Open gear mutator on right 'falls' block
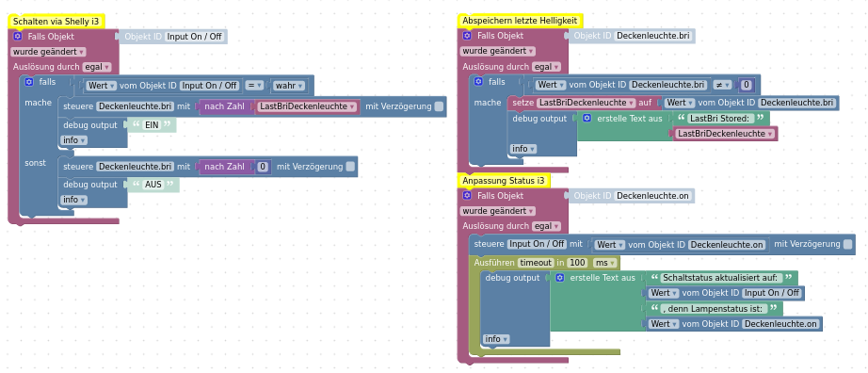 479,82
